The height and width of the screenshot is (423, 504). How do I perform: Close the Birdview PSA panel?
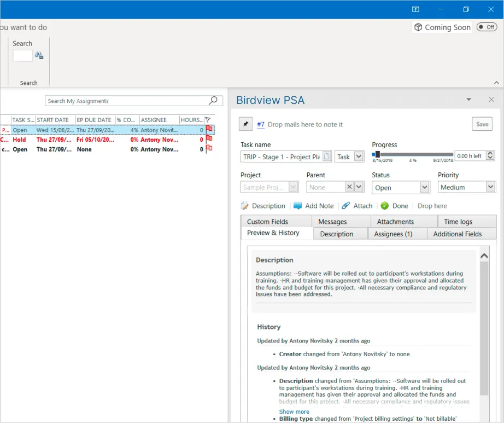point(491,100)
